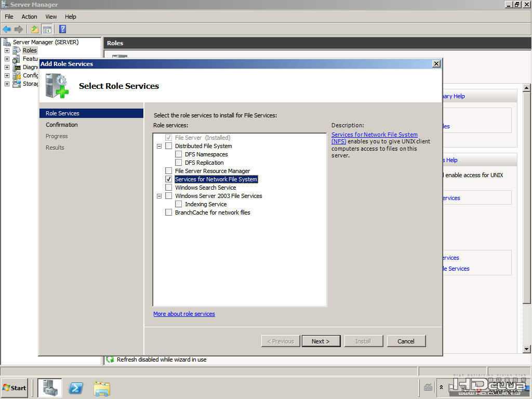
Task: Select the Roles item in console tree
Action: (x=30, y=50)
